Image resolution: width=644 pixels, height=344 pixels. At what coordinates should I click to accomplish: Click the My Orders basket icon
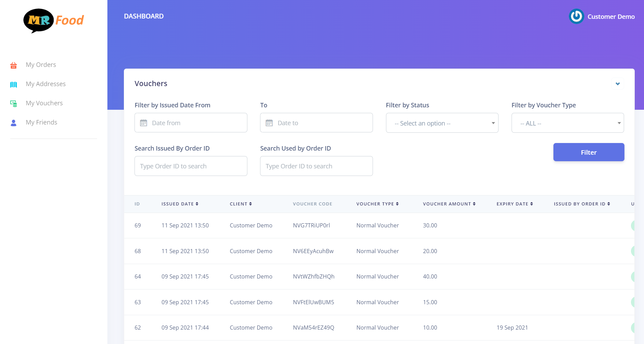(x=14, y=65)
